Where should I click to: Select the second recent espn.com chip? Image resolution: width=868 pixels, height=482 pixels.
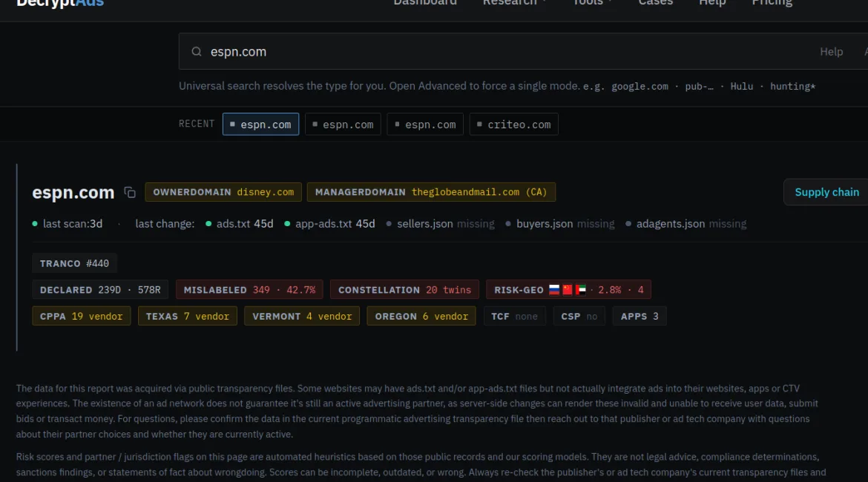click(343, 125)
